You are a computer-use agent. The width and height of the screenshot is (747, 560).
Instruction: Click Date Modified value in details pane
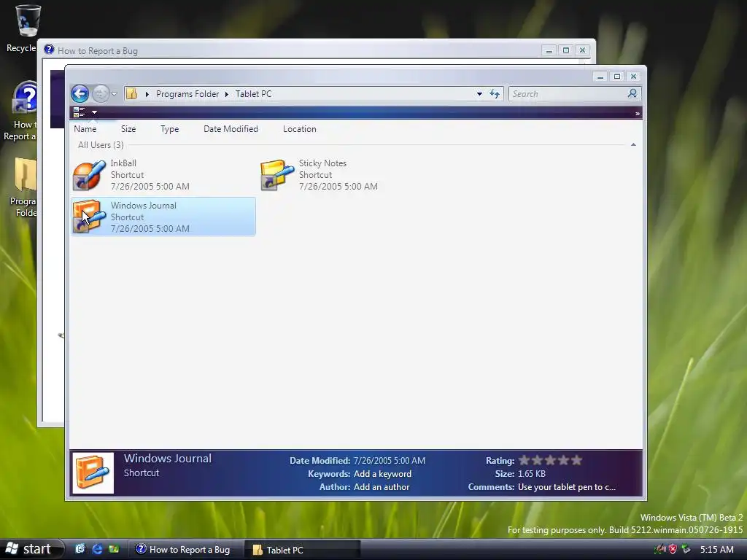tap(390, 461)
